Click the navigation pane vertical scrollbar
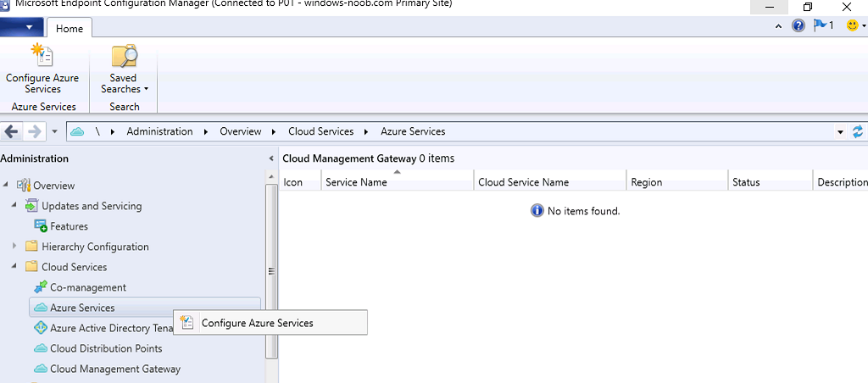 coord(271,271)
